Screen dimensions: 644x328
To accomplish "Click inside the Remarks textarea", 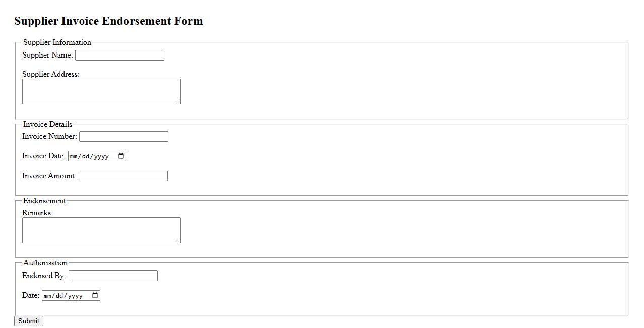I will (101, 230).
